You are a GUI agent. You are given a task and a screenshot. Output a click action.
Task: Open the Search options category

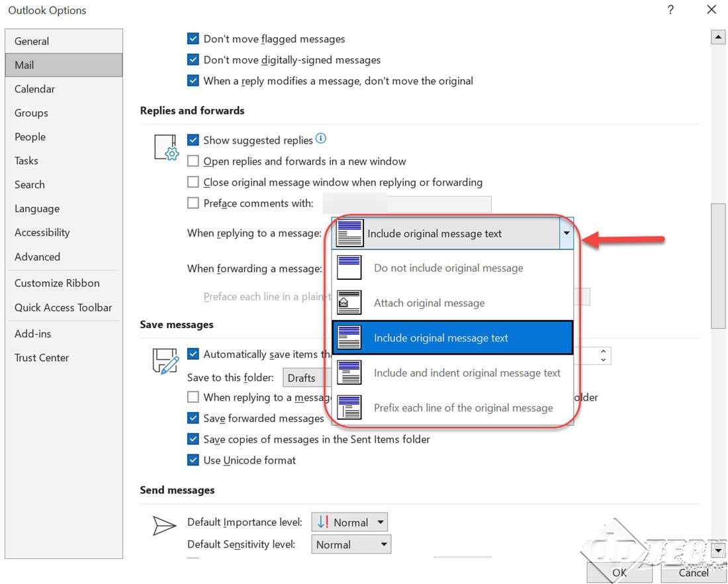click(64, 185)
